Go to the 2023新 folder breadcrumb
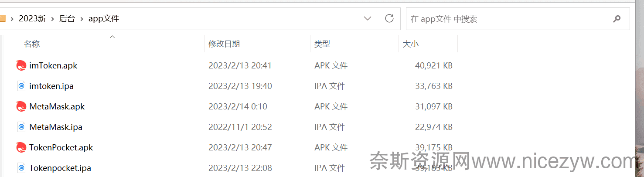The width and height of the screenshot is (644, 177). (32, 19)
